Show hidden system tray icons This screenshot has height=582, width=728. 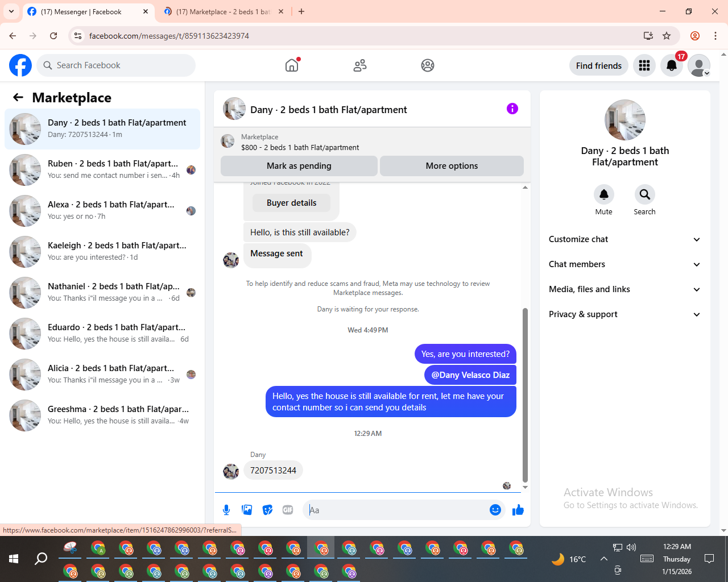pos(604,559)
